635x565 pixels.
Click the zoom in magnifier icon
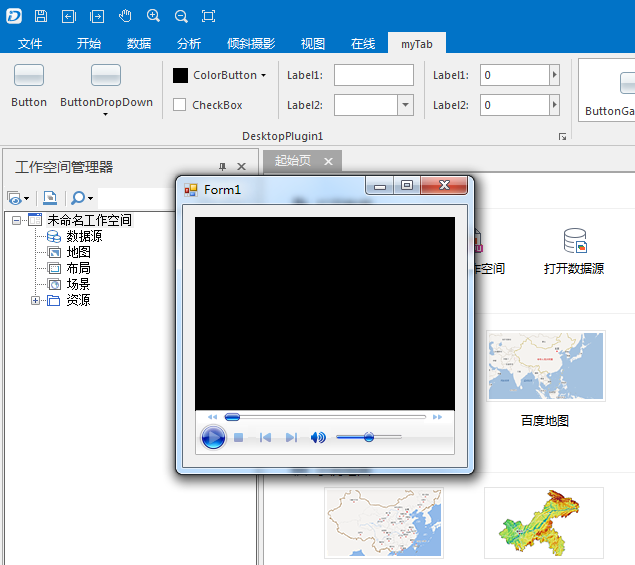(x=153, y=16)
